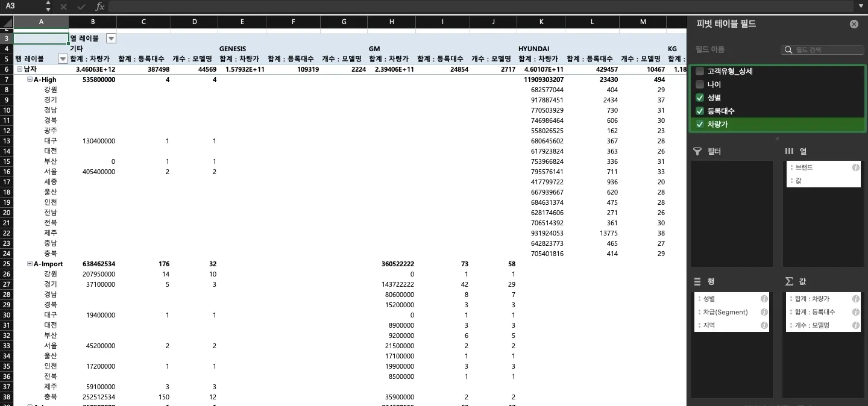The image size is (868, 406).
Task: Click the sigma icon of 값 area
Action: click(789, 281)
